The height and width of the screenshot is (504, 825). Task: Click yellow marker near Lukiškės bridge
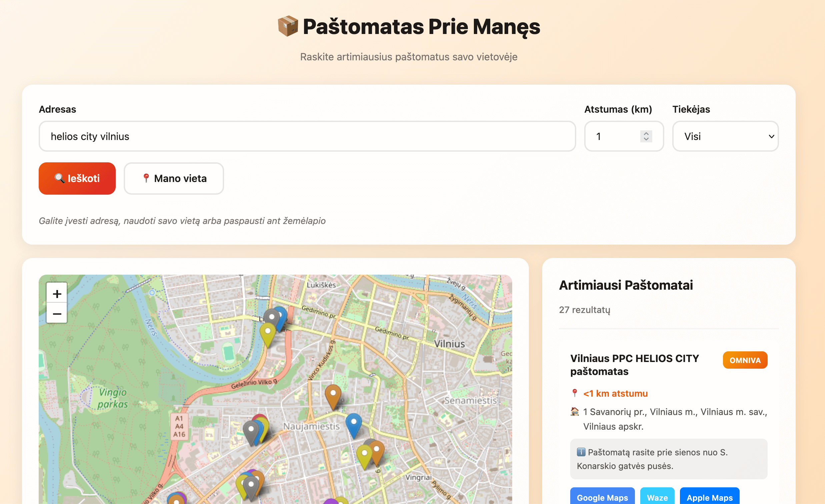[x=267, y=332]
